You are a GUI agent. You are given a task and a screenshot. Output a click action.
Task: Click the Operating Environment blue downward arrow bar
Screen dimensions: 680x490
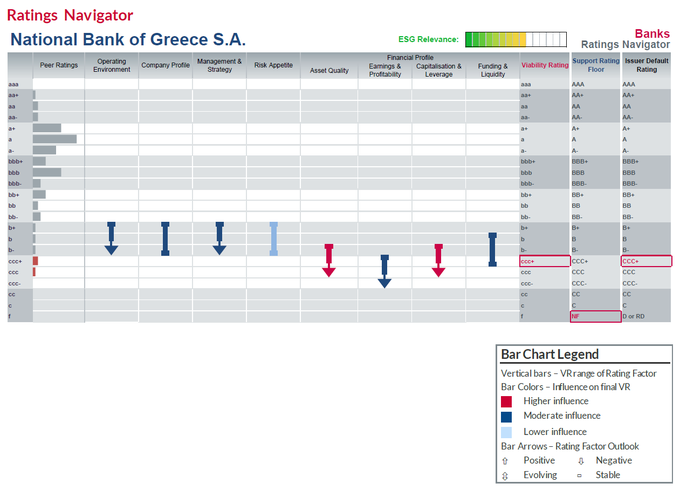(111, 238)
